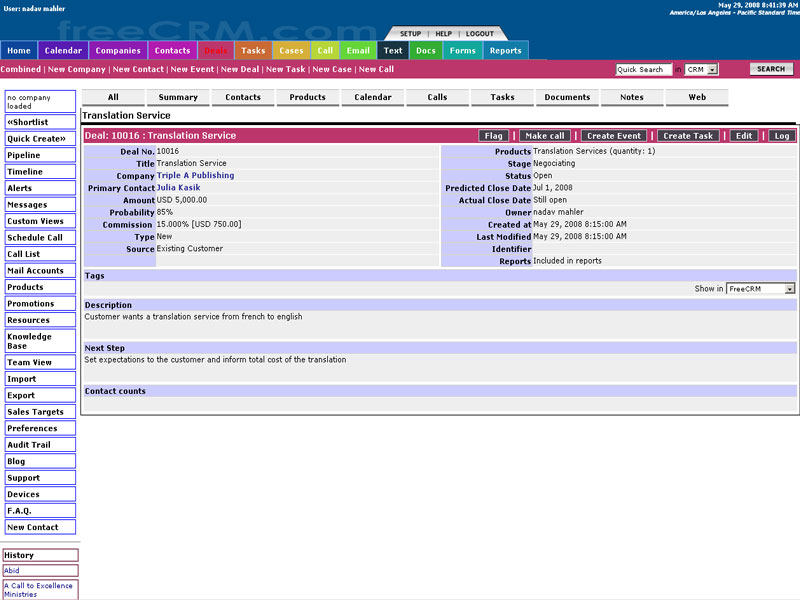Switch to the Email tab
Viewport: 800px width, 600px height.
358,51
